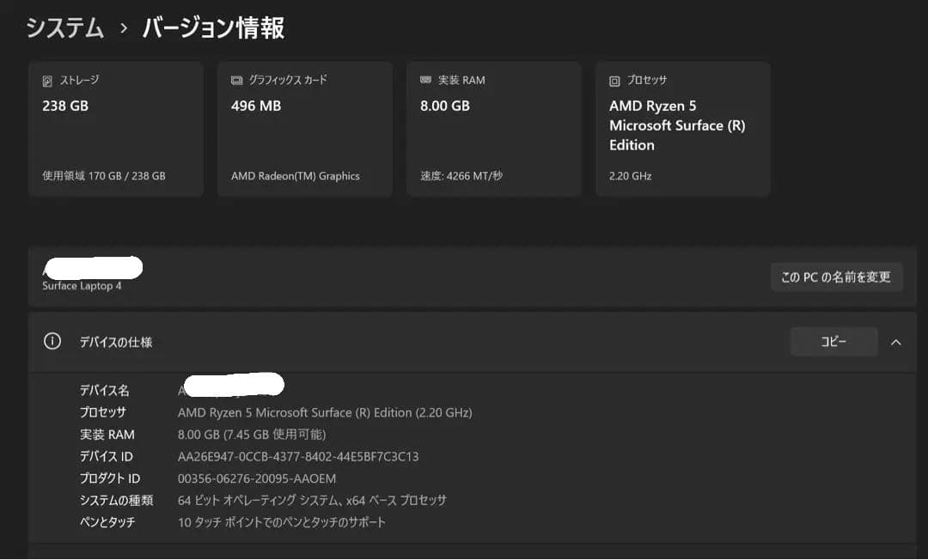This screenshot has width=928, height=560.
Task: Collapse the デバイスの仕様 section chevron
Action: 896,341
